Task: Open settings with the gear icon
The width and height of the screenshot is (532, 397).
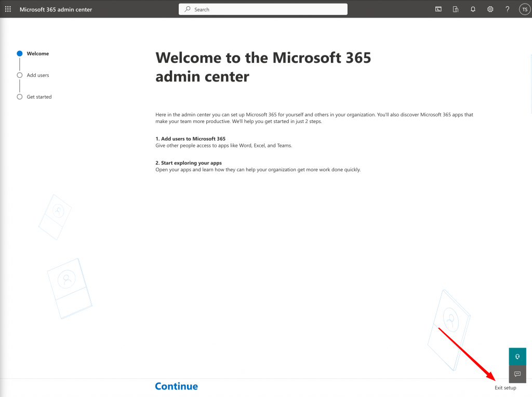Action: tap(490, 9)
